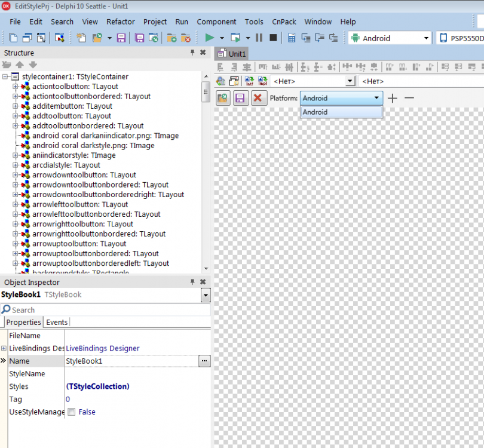Click the ellipsis button in the Name property row

pos(204,361)
